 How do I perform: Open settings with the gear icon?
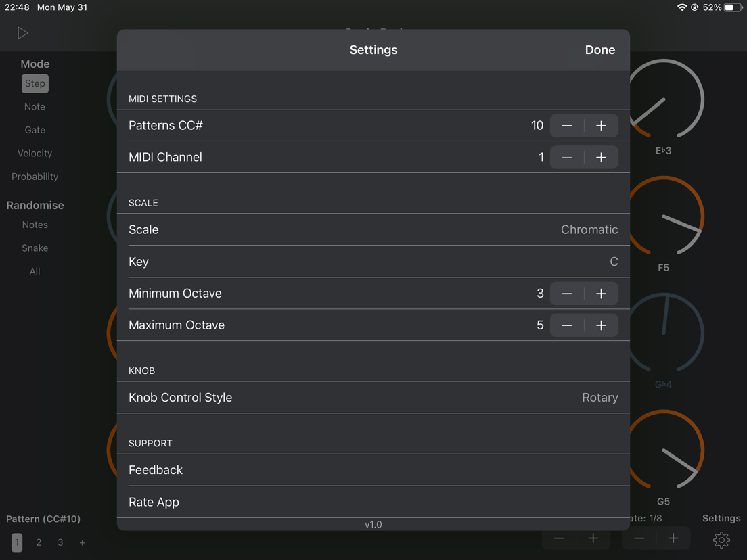tap(721, 540)
